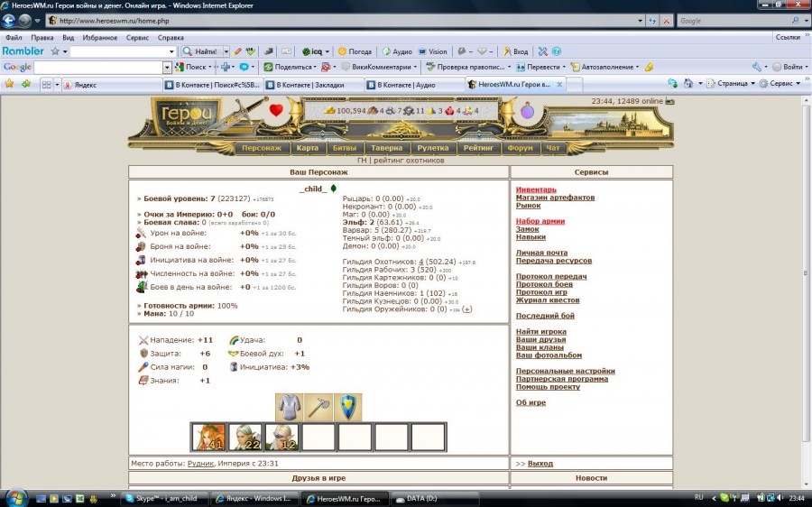Click the Автозаполнение toolbar button
This screenshot has height=507, width=812.
603,67
